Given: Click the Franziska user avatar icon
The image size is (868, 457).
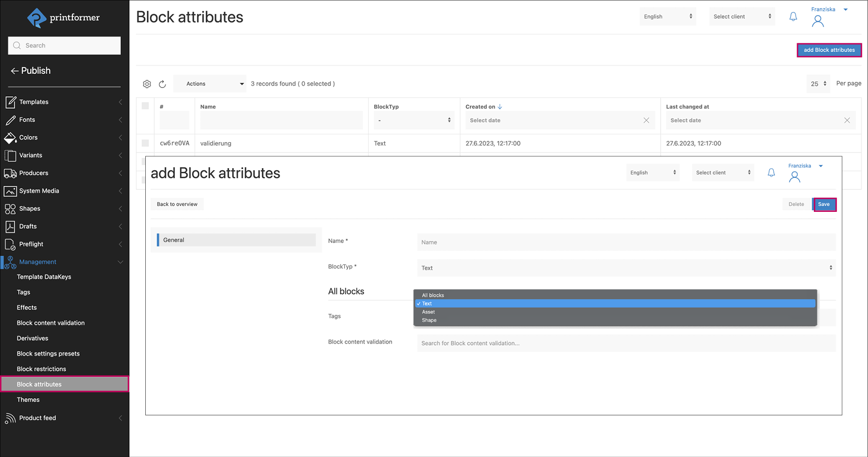Looking at the screenshot, I should pos(817,21).
